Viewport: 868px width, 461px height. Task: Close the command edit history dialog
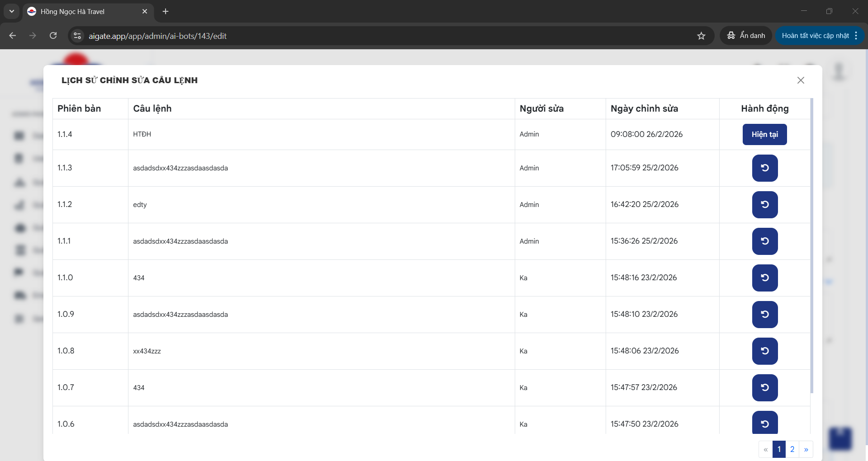pyautogui.click(x=800, y=80)
